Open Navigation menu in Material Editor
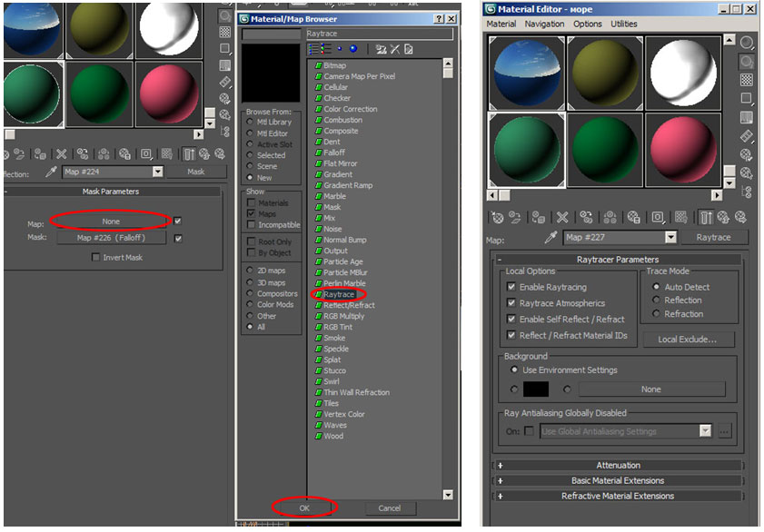 pos(544,24)
